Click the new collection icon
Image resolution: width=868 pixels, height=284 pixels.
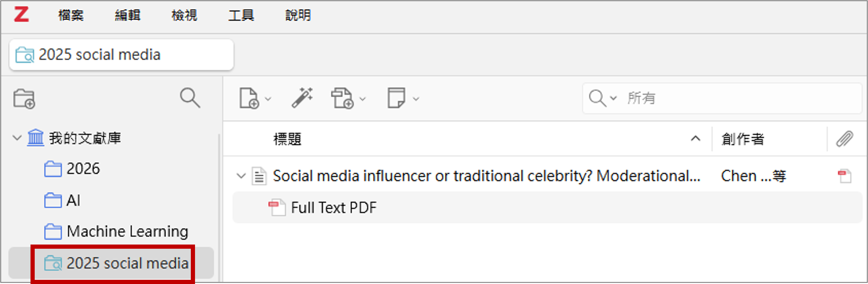pos(24,99)
